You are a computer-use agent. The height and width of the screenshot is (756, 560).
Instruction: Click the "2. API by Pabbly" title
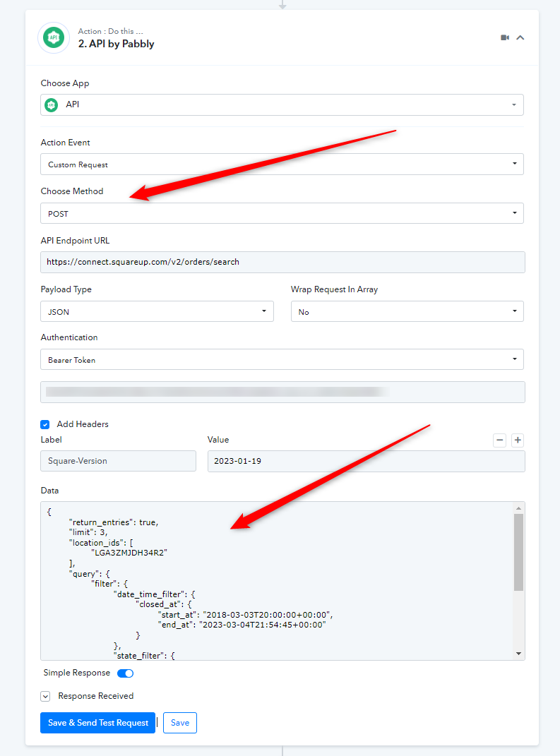(117, 44)
